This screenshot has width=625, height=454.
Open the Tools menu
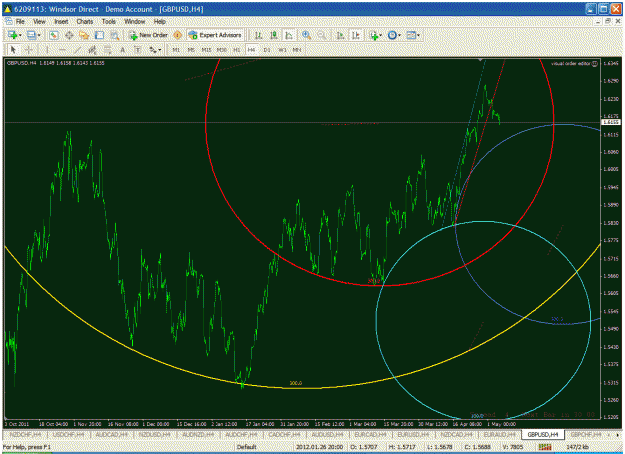(x=108, y=22)
